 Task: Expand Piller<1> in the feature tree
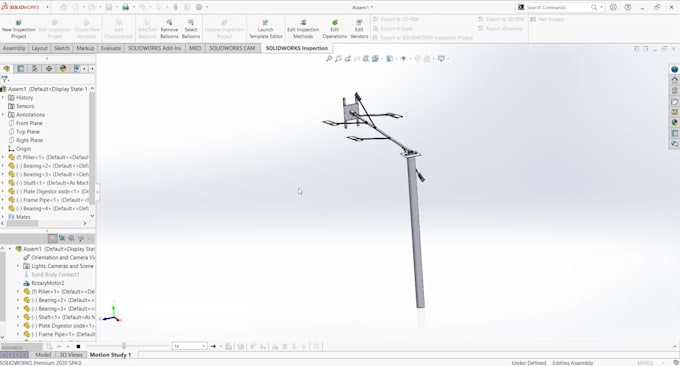3,157
